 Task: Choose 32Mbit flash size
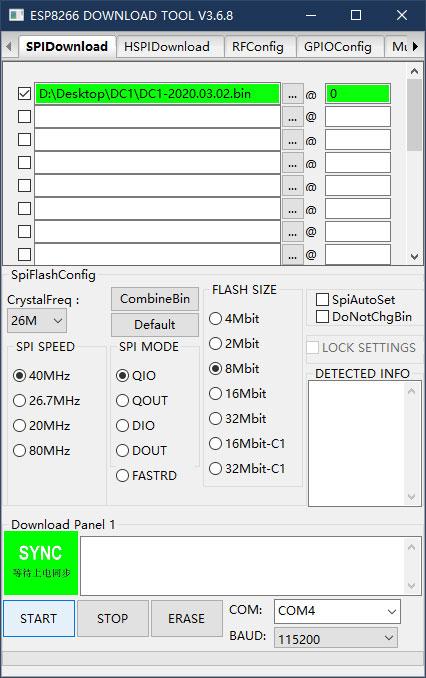215,419
